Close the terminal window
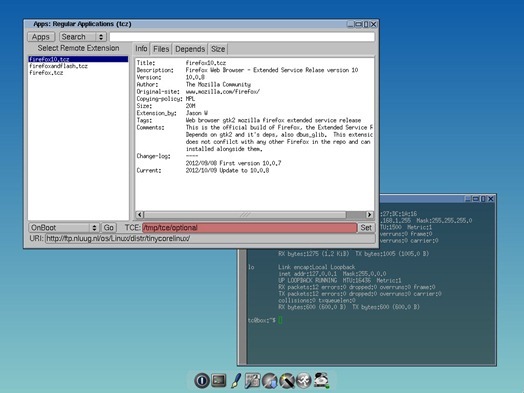The width and height of the screenshot is (524, 393). click(491, 199)
